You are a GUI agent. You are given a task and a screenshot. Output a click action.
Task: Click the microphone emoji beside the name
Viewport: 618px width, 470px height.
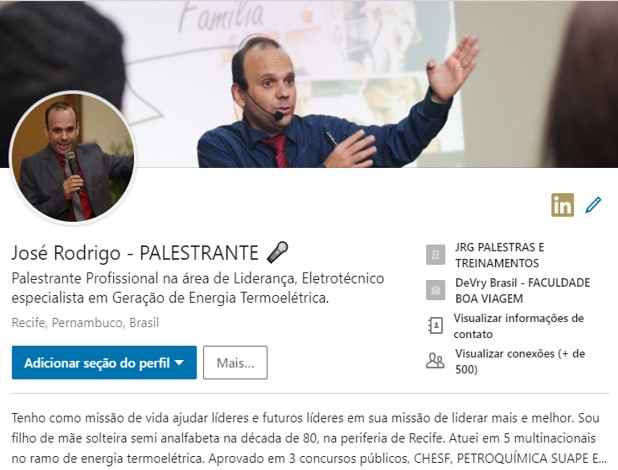[277, 252]
